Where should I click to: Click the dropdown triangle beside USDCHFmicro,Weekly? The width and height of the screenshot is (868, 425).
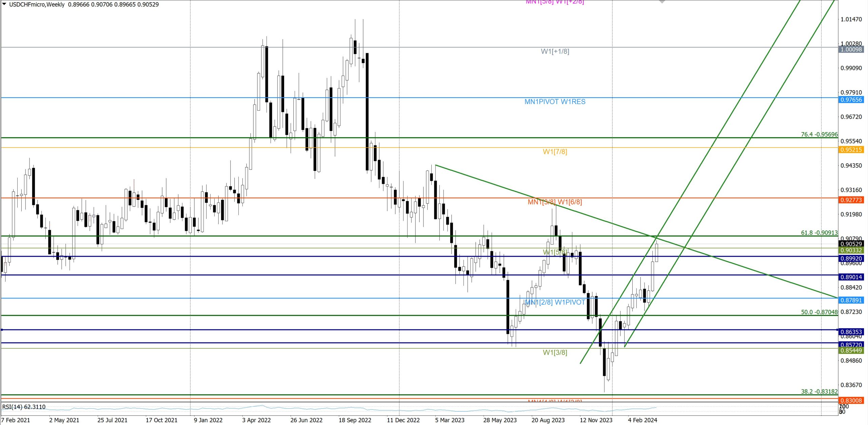coord(4,4)
